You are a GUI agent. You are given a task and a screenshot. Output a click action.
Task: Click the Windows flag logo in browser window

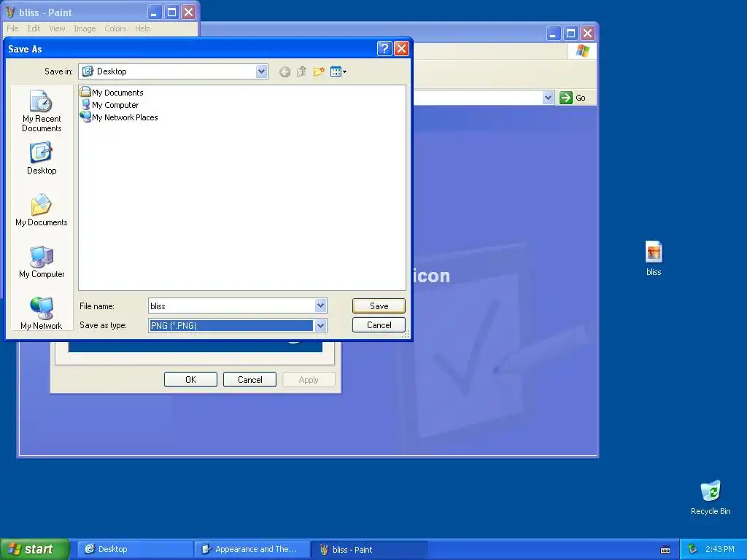pos(582,50)
